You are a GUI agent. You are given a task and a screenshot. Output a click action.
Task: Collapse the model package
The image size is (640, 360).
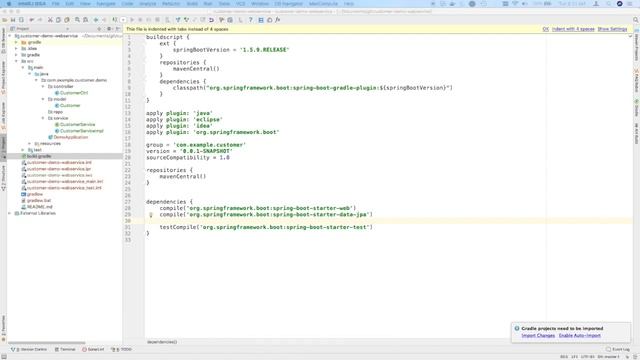43,99
